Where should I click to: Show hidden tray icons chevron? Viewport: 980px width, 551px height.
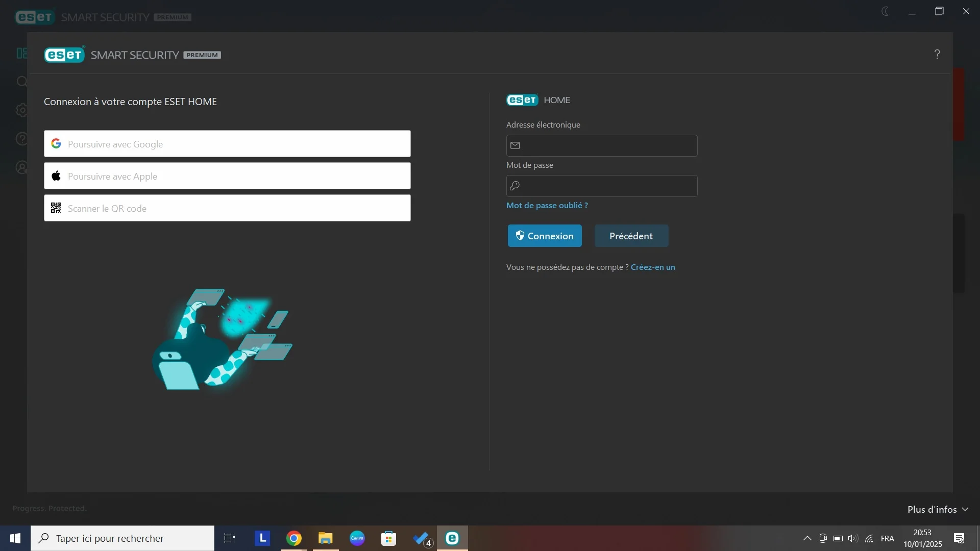click(x=807, y=538)
